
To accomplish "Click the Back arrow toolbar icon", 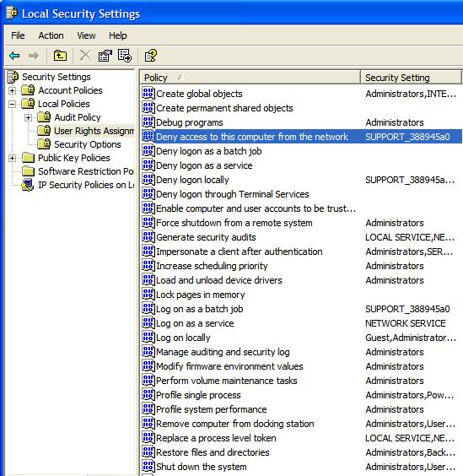I will tap(14, 56).
